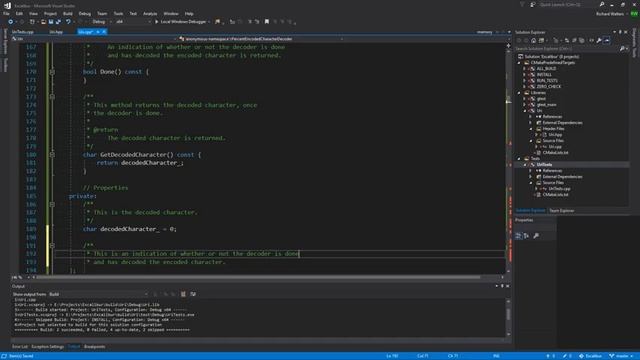Screen dimensions: 640x360
Task: Open the File menu
Action: pyautogui.click(x=6, y=13)
